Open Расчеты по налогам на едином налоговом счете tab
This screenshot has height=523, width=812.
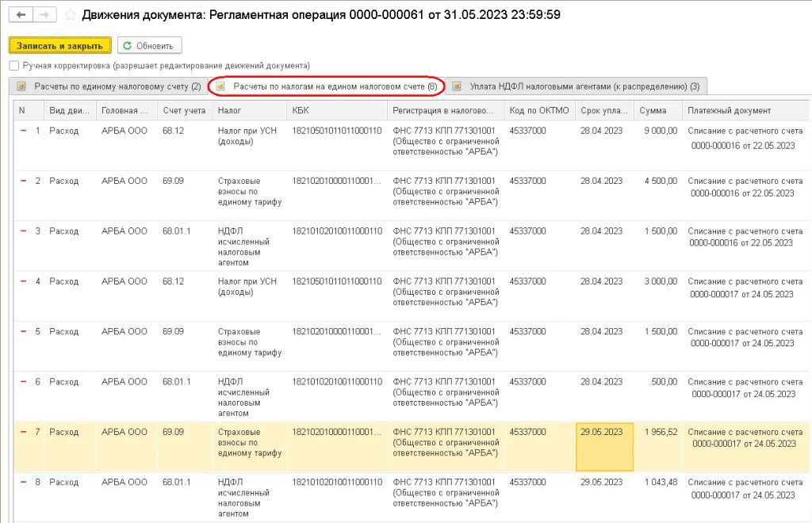(x=326, y=86)
